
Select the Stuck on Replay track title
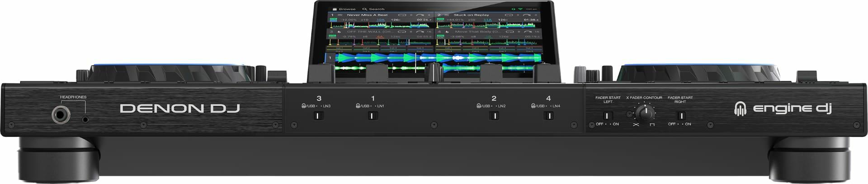pos(472,15)
